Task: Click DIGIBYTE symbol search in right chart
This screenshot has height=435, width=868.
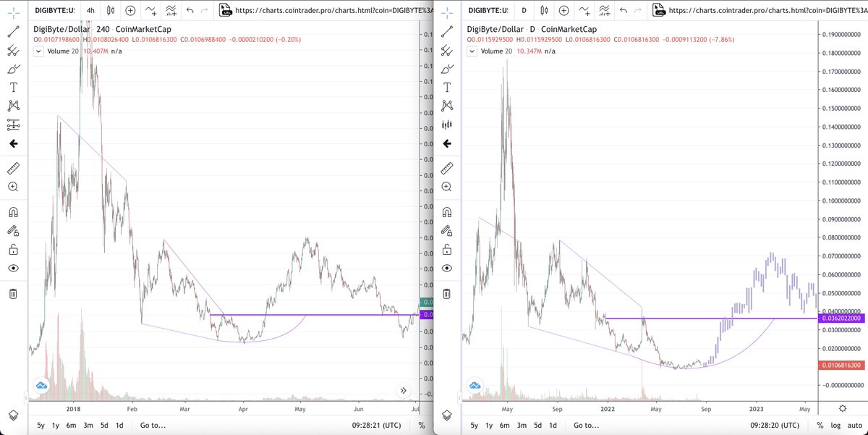Action: point(488,11)
